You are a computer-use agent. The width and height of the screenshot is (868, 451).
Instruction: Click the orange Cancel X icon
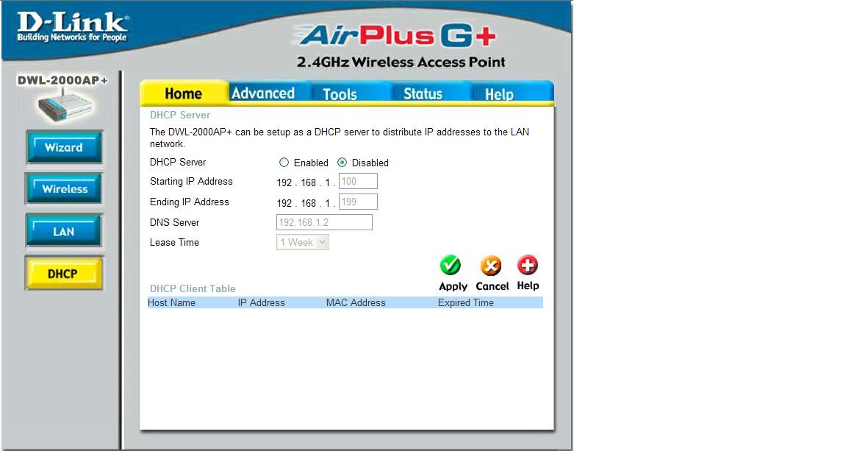[x=491, y=266]
